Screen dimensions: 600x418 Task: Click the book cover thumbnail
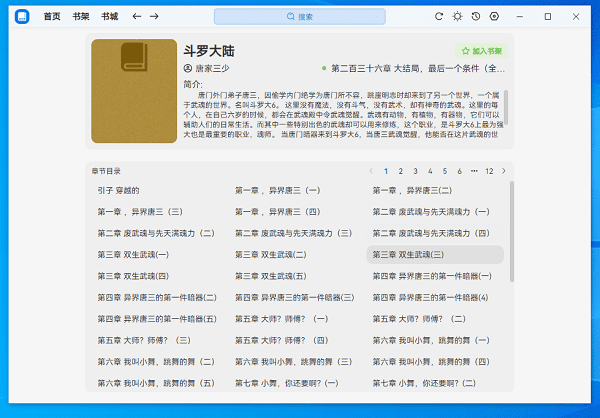click(x=134, y=91)
